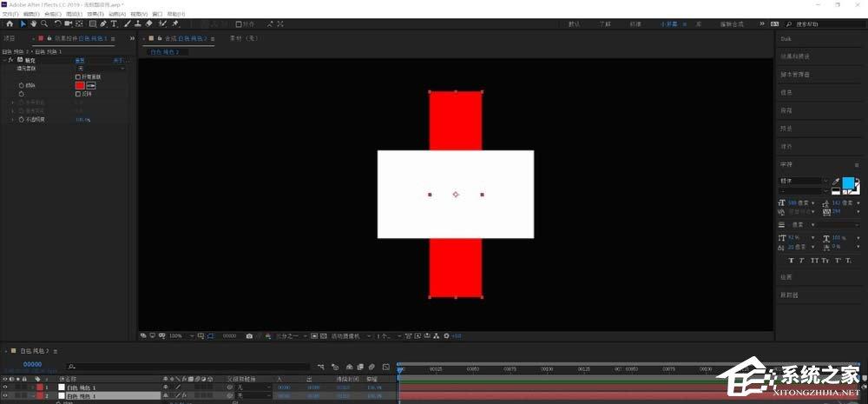
Task: Hide layer 1 with eye toggle
Action: coord(5,387)
